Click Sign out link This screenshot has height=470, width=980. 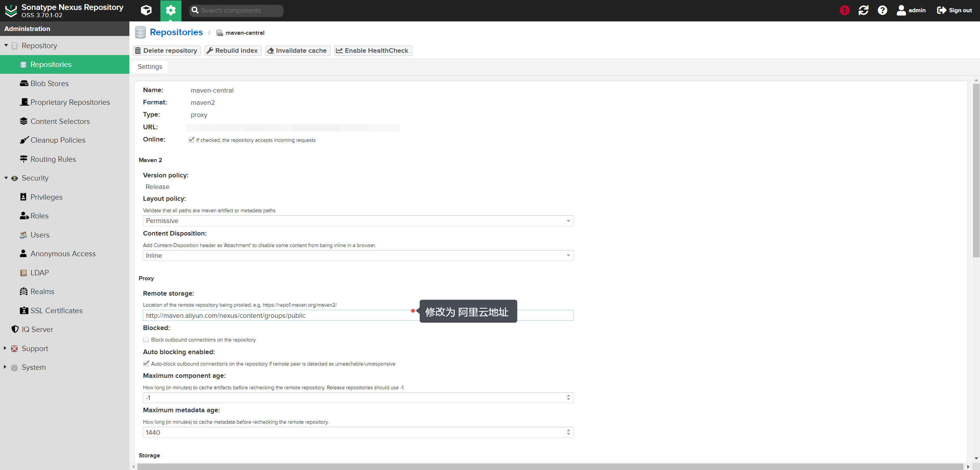point(960,10)
